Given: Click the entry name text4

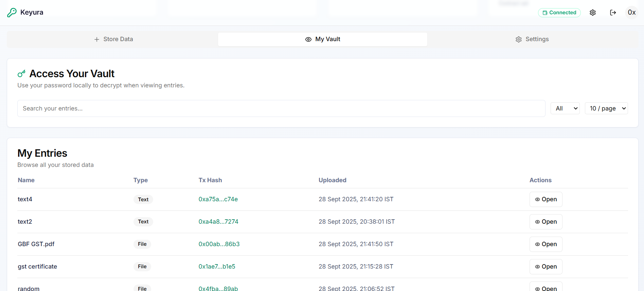Looking at the screenshot, I should [25, 199].
